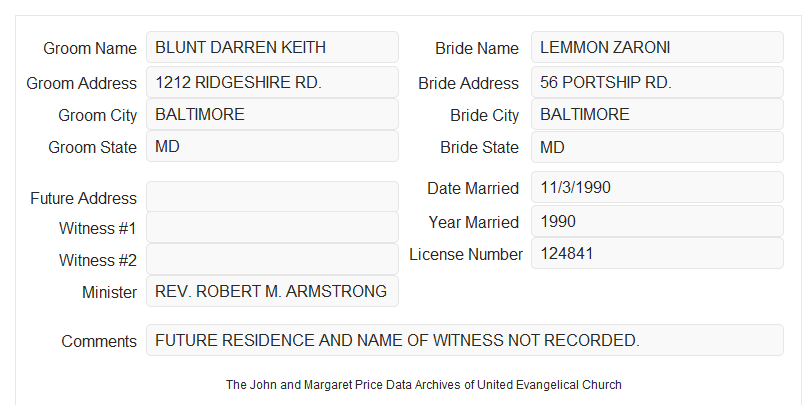
Task: Focus the Bride City field
Action: (657, 114)
